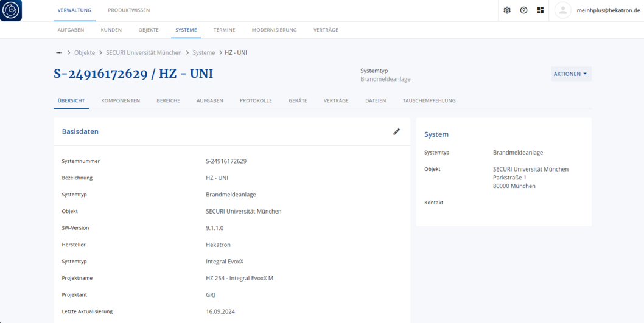The image size is (644, 323).
Task: Click Bezeichnung value HZ - UNI
Action: [x=217, y=178]
